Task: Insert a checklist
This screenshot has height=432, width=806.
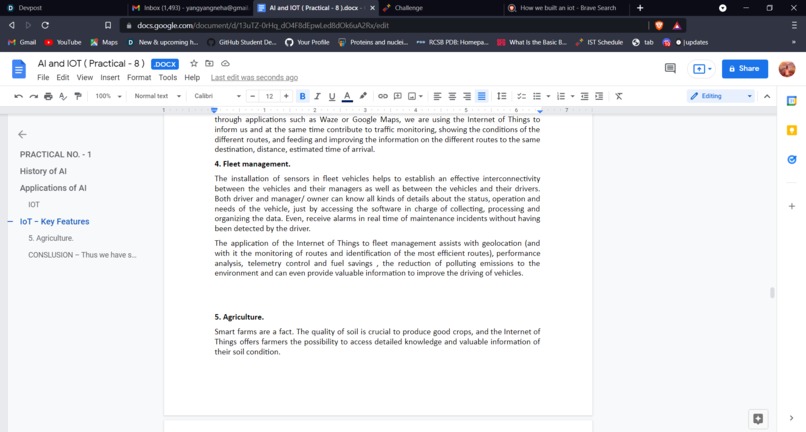Action: (521, 96)
